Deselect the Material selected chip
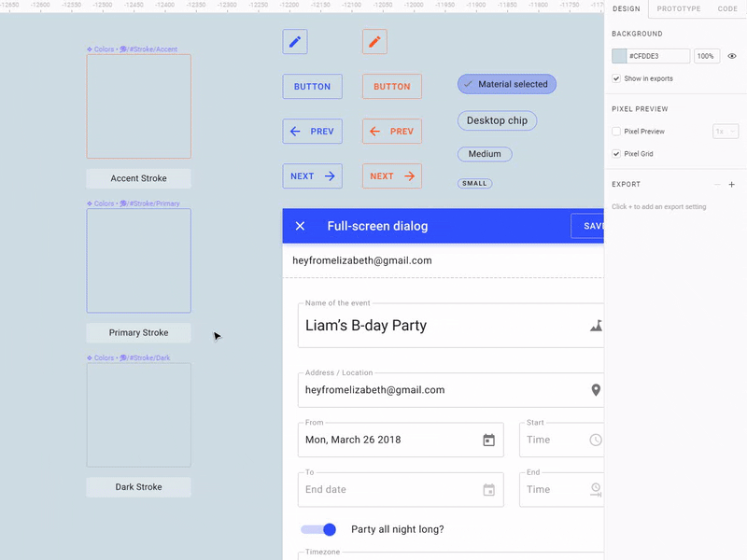 click(x=507, y=84)
